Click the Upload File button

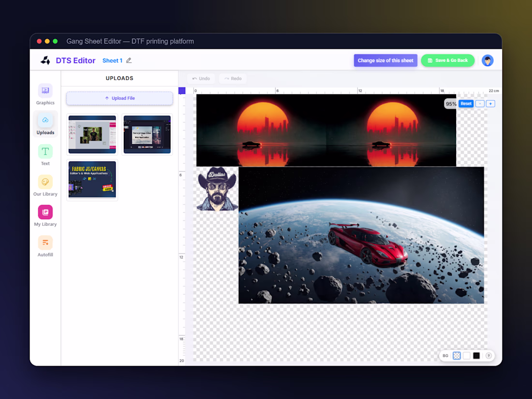[119, 98]
